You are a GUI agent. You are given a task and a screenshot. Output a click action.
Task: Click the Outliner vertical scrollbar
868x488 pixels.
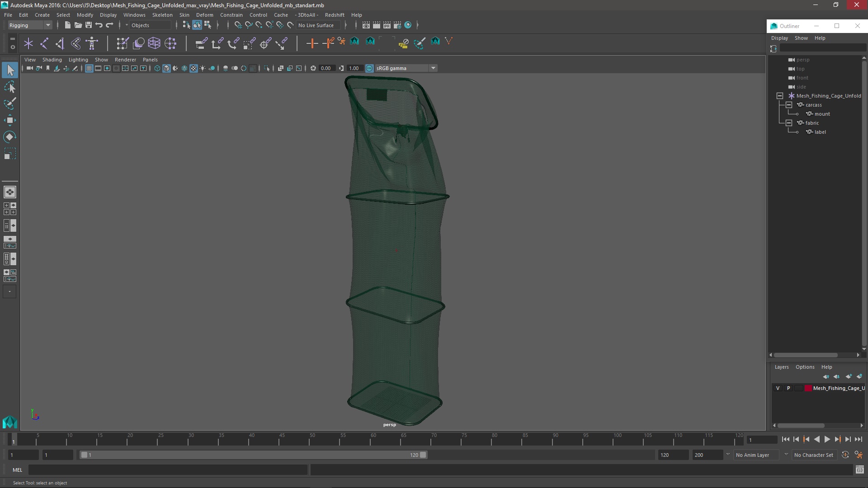click(864, 203)
